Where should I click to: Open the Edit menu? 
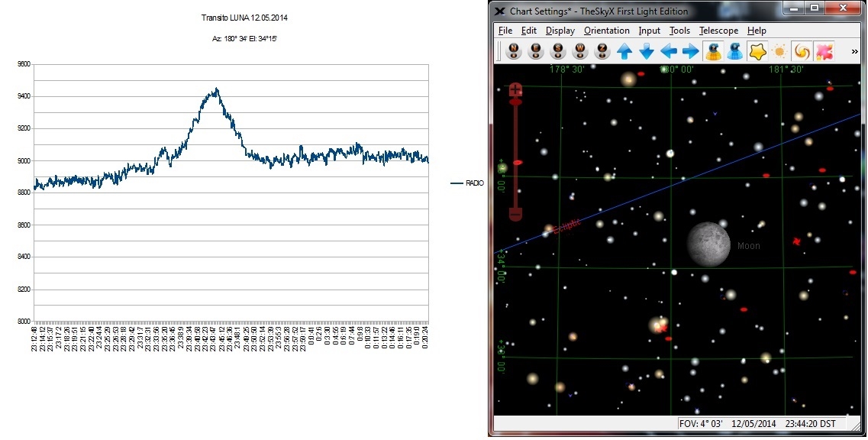(528, 31)
